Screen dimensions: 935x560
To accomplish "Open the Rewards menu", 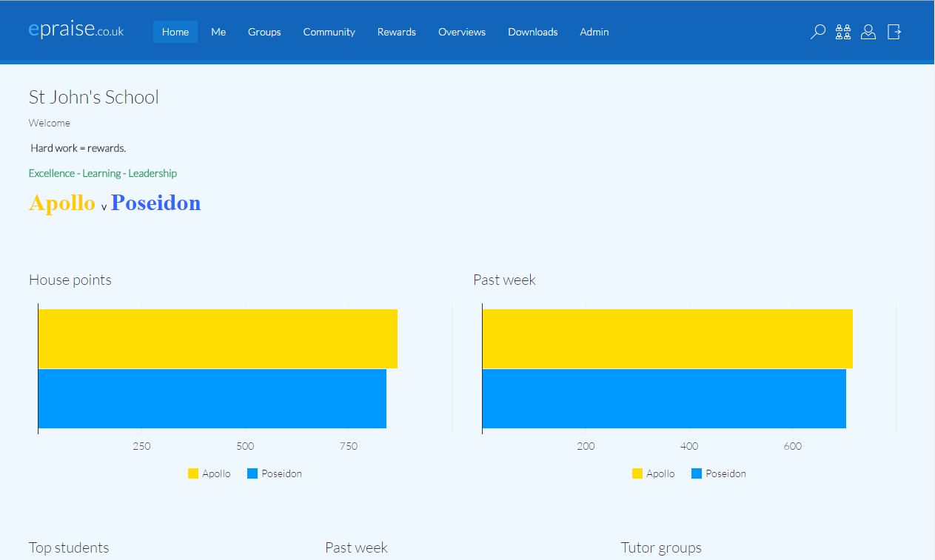I will pos(397,32).
